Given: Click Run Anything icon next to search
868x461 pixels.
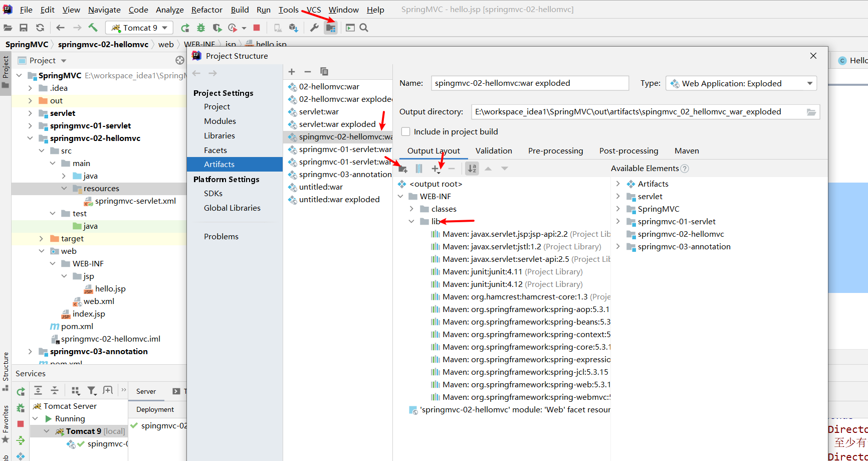Looking at the screenshot, I should (x=350, y=28).
